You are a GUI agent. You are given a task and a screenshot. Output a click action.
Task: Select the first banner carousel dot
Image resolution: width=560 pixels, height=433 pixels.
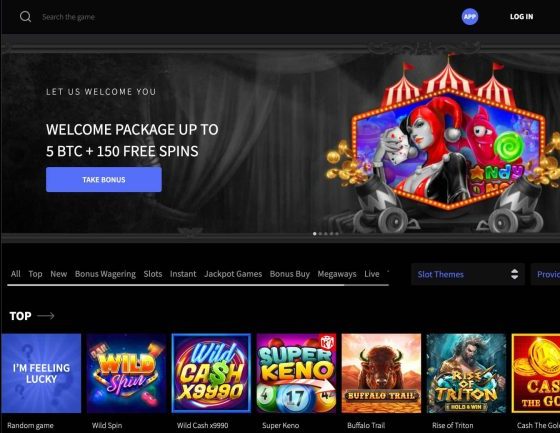pyautogui.click(x=315, y=234)
